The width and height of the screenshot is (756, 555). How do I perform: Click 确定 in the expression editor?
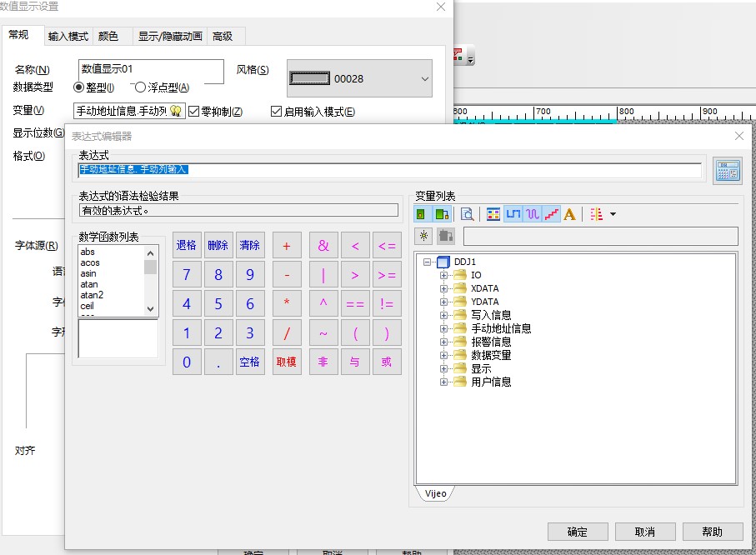pyautogui.click(x=577, y=532)
